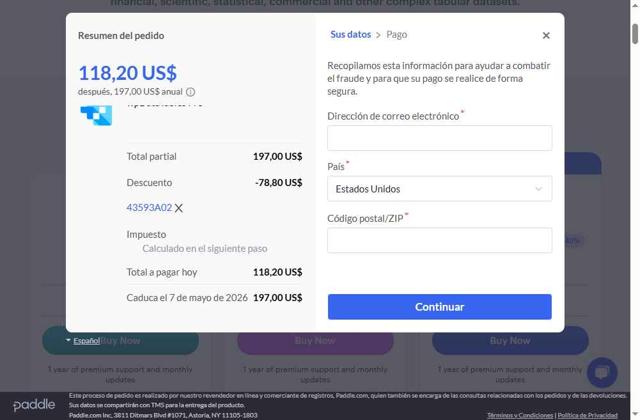The height and width of the screenshot is (420, 640).
Task: Click 'Caduca el 7 de mayo de 2026' text
Action: [187, 298]
